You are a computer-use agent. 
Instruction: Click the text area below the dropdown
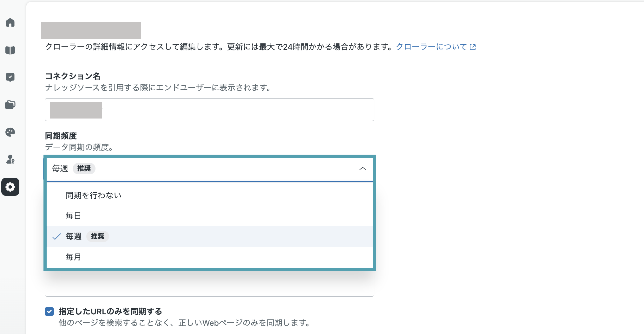[209, 284]
